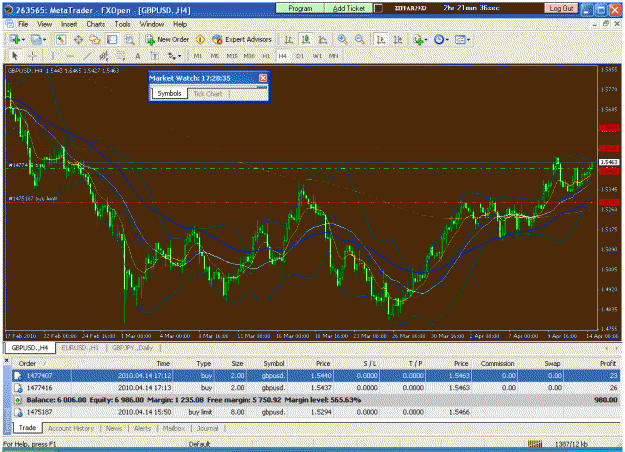Close the Market Watch window
The height and width of the screenshot is (452, 625).
[263, 78]
